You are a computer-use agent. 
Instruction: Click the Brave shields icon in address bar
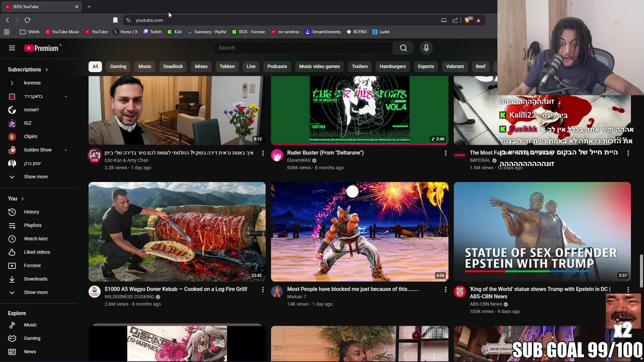point(468,20)
